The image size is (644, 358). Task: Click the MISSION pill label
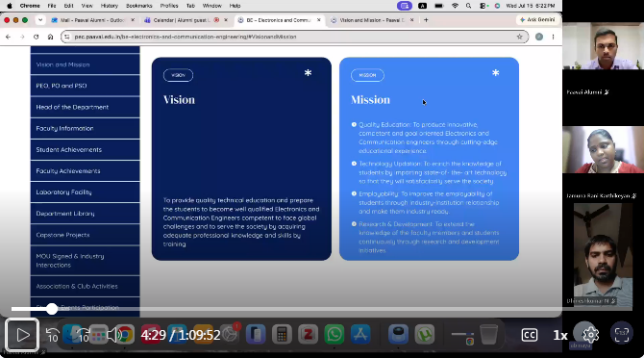point(367,75)
